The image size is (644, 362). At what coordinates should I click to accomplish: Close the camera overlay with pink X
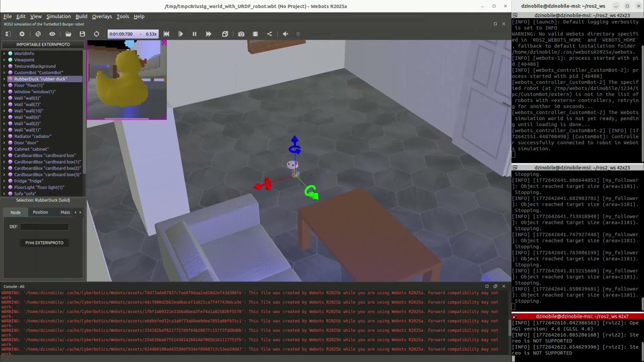click(x=164, y=43)
